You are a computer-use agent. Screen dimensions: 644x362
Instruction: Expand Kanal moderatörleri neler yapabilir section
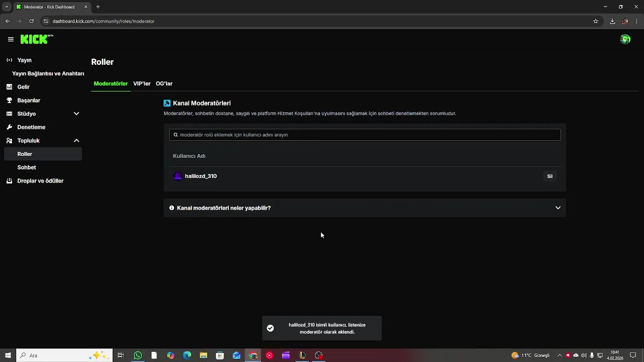(x=365, y=208)
